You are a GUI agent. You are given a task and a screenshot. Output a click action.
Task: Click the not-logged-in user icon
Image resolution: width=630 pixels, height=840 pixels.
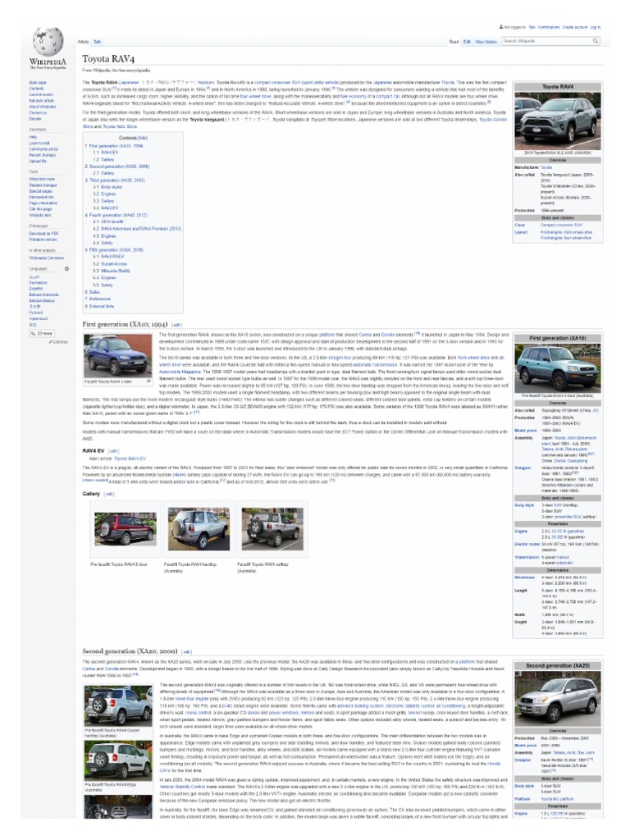(x=501, y=27)
